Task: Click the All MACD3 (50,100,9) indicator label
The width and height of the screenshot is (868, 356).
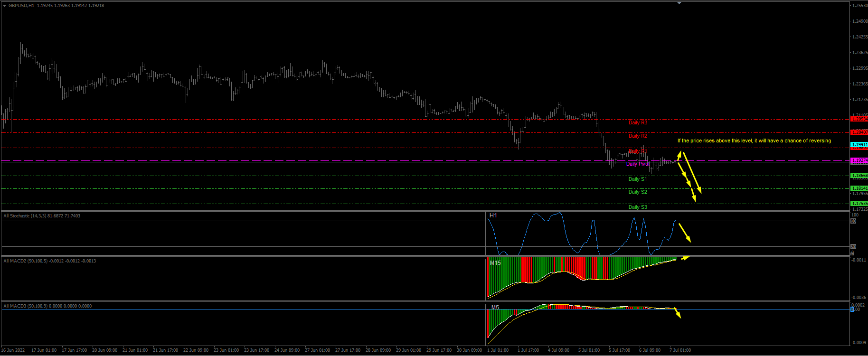Action: 47,306
